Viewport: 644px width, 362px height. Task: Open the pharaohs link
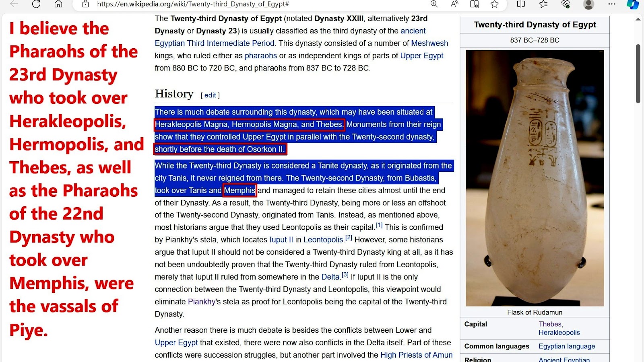pos(261,56)
